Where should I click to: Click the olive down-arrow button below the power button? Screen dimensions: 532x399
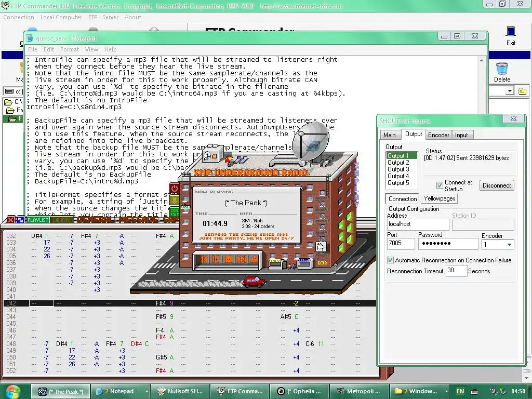pyautogui.click(x=175, y=200)
